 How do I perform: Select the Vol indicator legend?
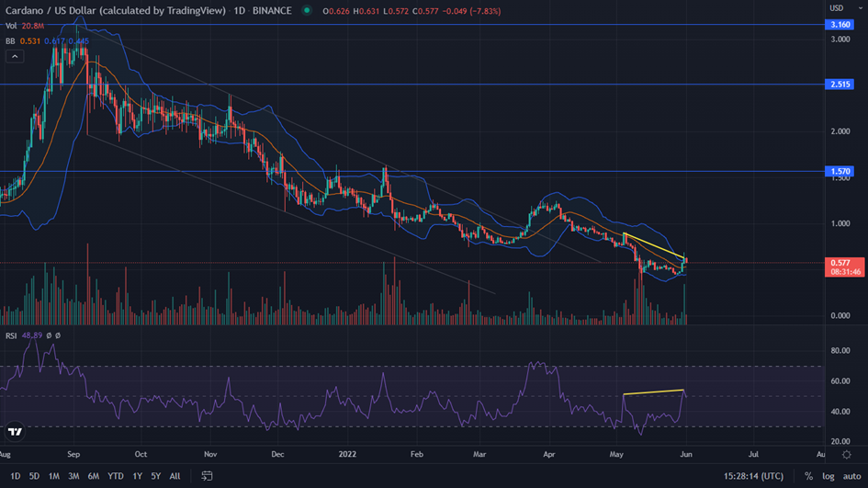point(11,26)
